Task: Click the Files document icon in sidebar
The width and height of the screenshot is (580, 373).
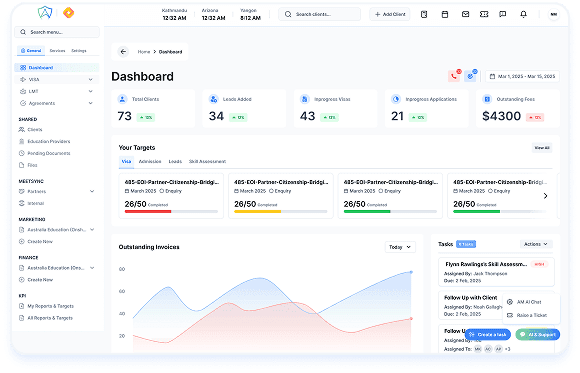Action: (x=21, y=165)
